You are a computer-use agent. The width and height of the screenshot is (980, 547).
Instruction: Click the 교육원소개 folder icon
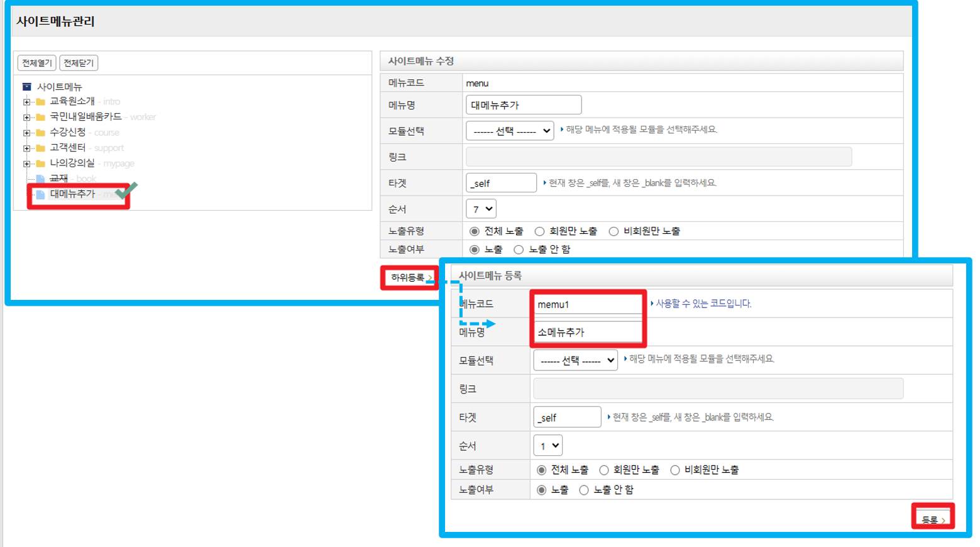coord(41,102)
